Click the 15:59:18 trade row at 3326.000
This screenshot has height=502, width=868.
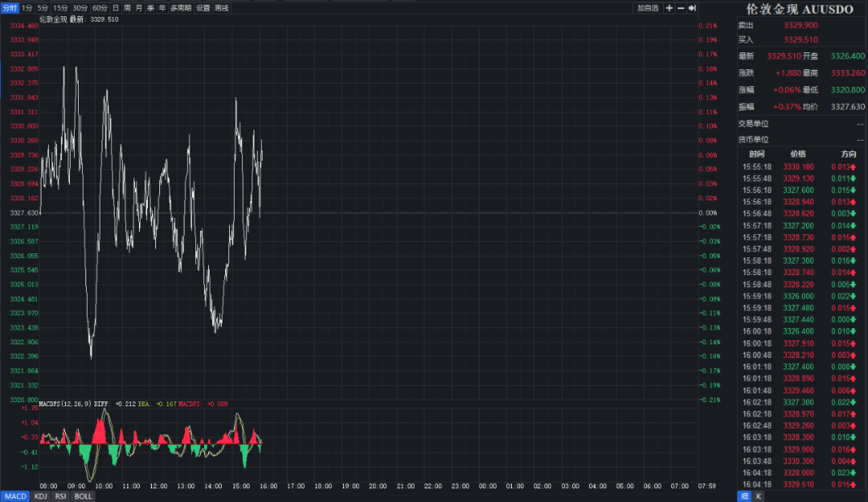[x=801, y=296]
